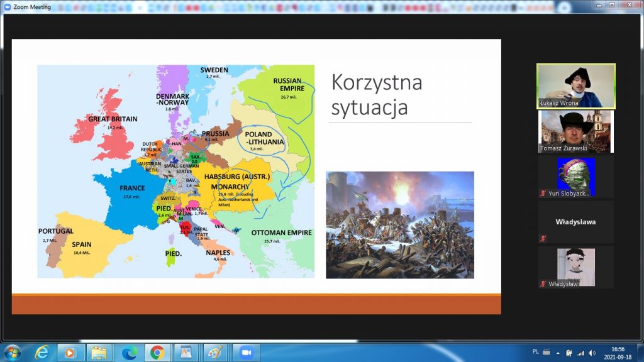Switch to Google Chrome in the taskbar
The image size is (644, 362).
(x=157, y=352)
